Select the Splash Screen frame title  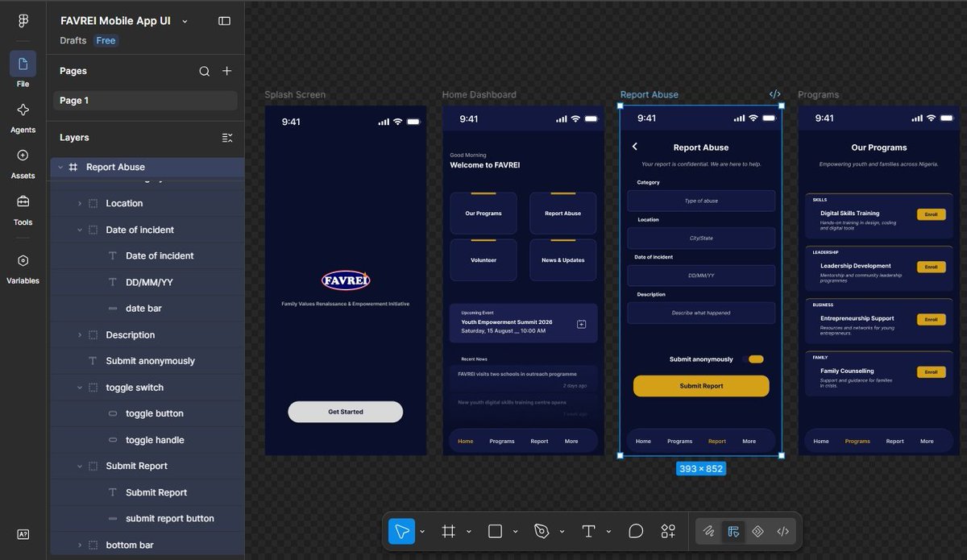coord(295,94)
